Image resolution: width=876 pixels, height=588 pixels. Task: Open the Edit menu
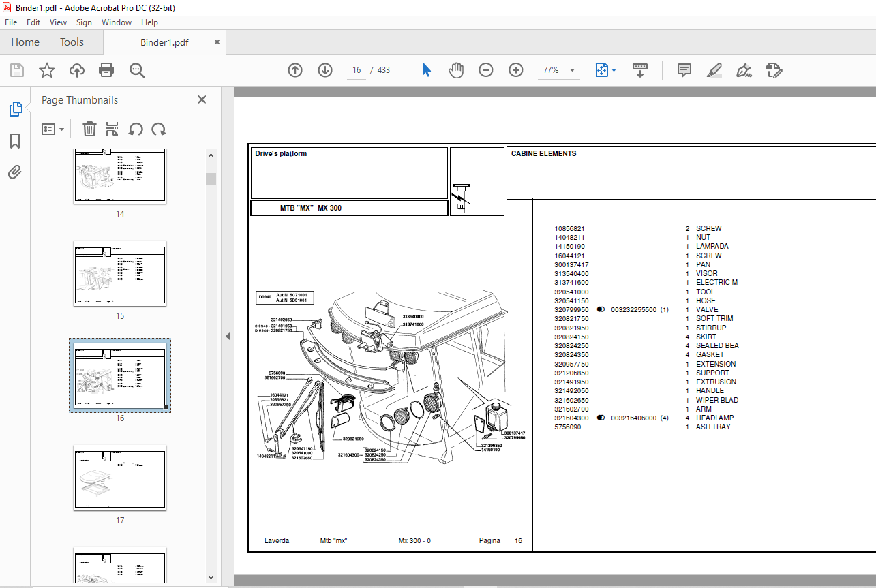pyautogui.click(x=33, y=22)
